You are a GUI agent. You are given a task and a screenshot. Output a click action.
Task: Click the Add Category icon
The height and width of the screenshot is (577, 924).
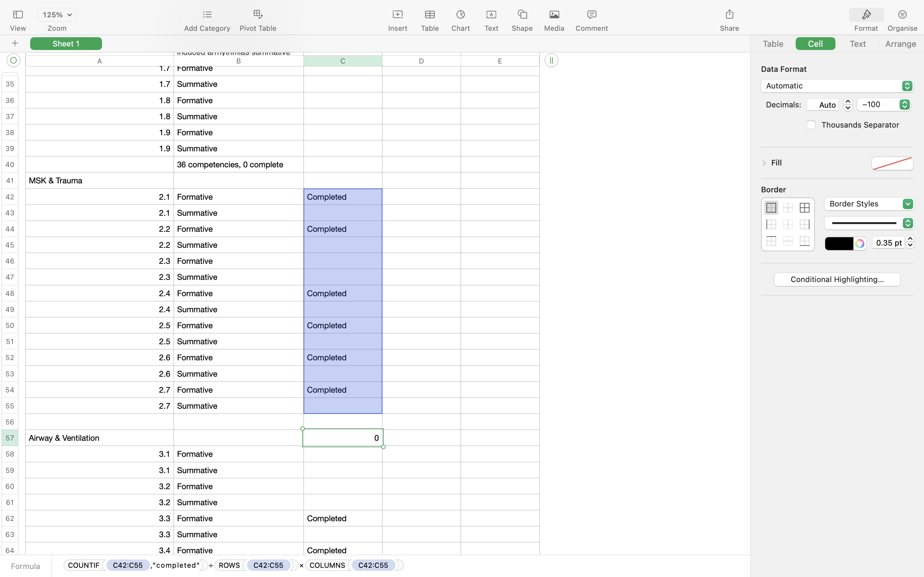click(207, 15)
